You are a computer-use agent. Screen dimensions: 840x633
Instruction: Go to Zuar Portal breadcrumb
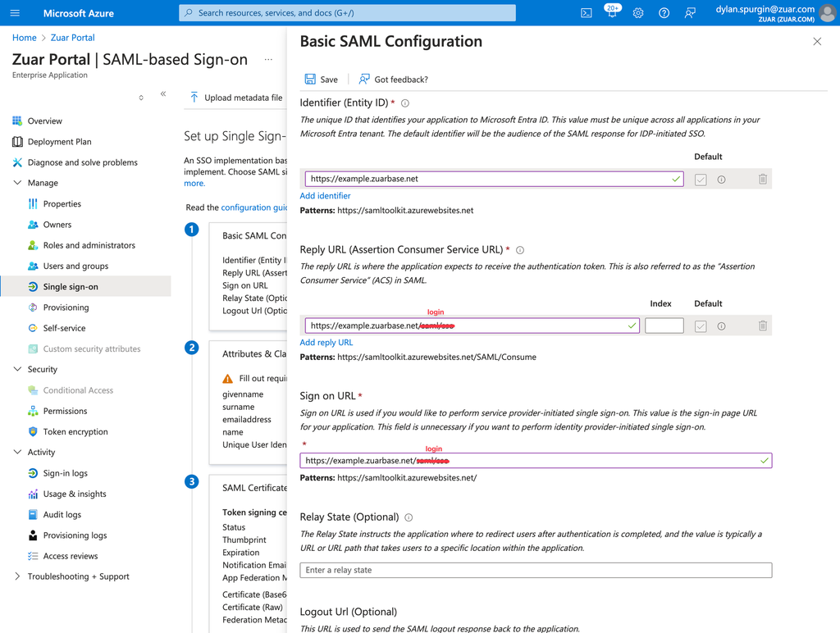tap(72, 38)
